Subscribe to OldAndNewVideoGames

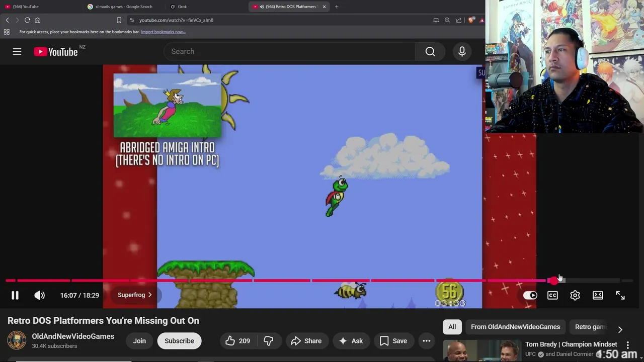pos(179,341)
